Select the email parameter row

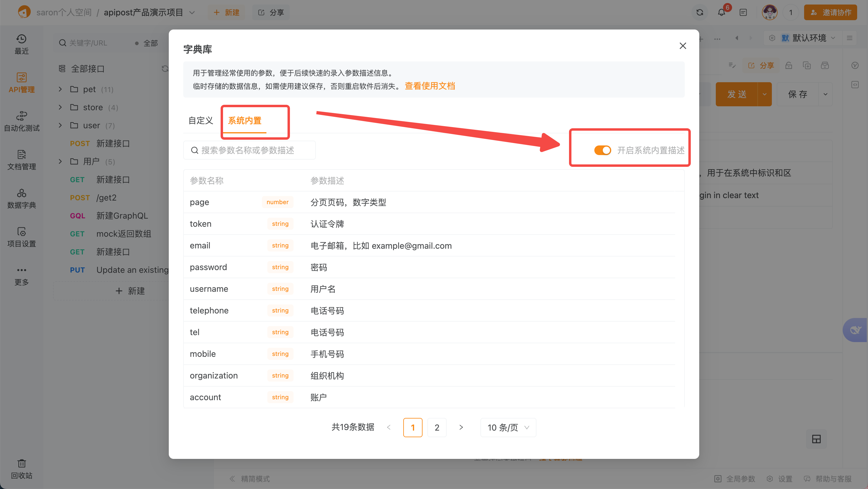[x=429, y=245]
